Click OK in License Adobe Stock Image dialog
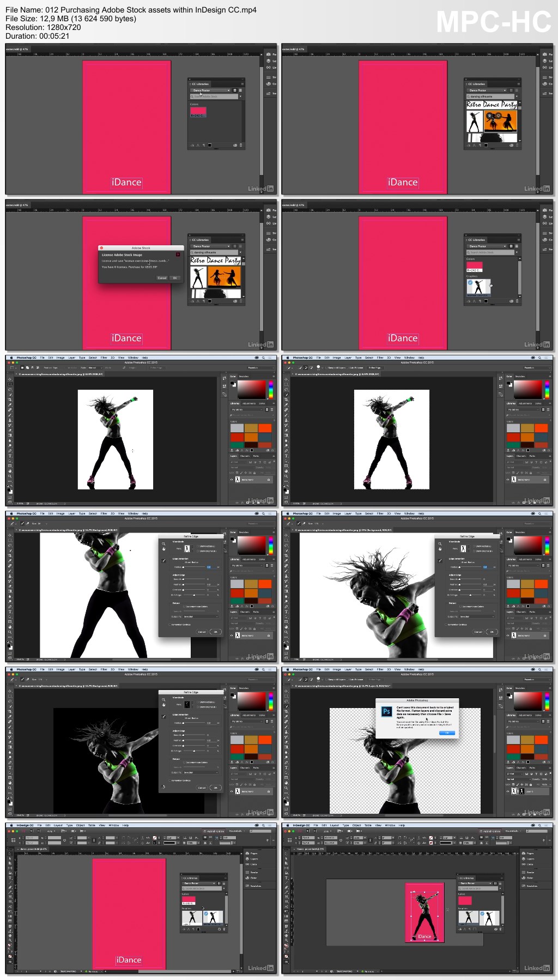 [175, 278]
